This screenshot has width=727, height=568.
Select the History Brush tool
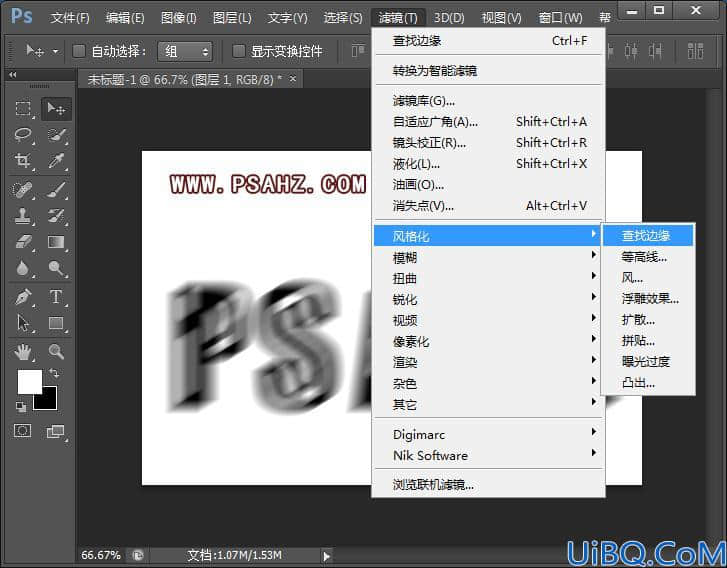coord(56,216)
